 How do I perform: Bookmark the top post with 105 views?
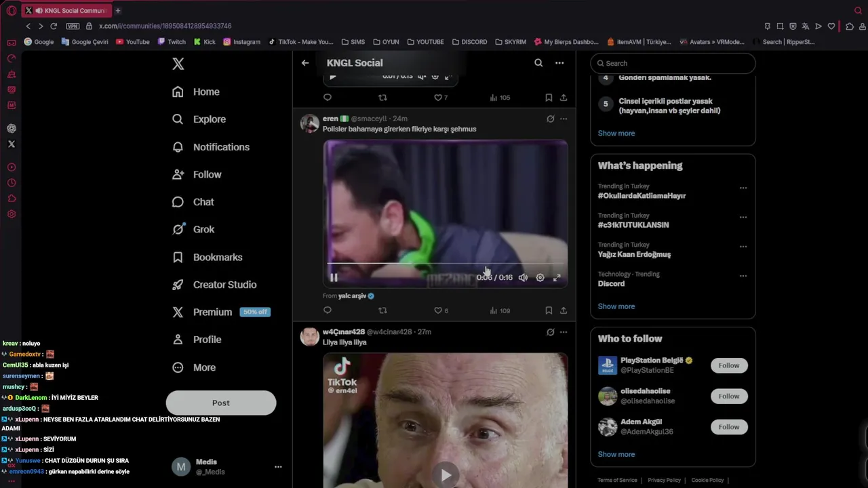549,98
